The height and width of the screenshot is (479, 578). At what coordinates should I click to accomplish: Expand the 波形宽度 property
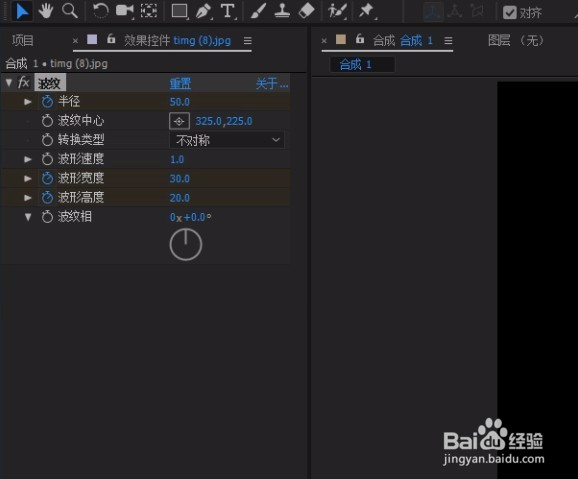28,178
